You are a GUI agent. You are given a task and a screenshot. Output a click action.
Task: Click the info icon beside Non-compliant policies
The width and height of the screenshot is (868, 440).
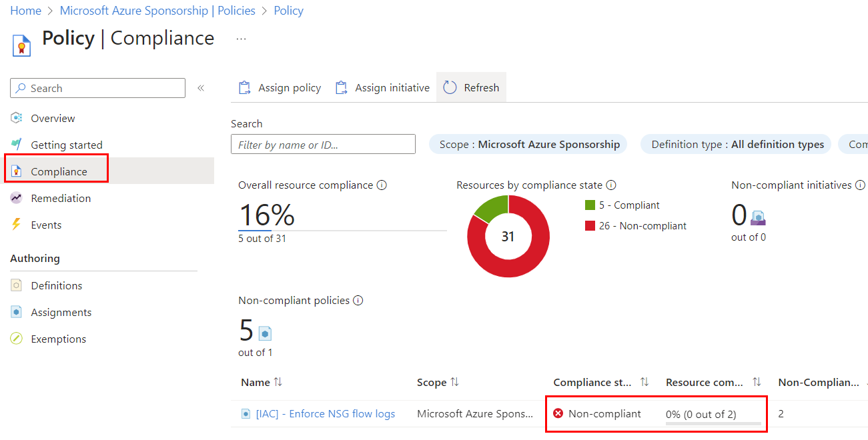(358, 301)
